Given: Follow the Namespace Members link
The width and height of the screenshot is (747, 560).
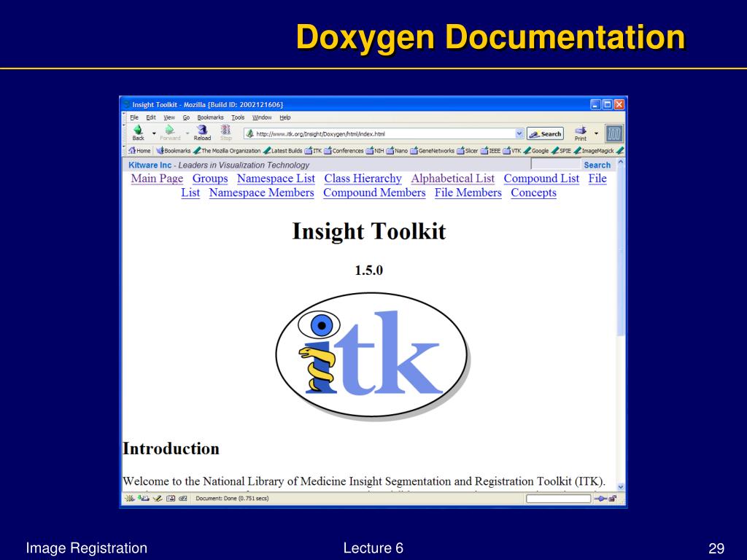Looking at the screenshot, I should click(262, 192).
